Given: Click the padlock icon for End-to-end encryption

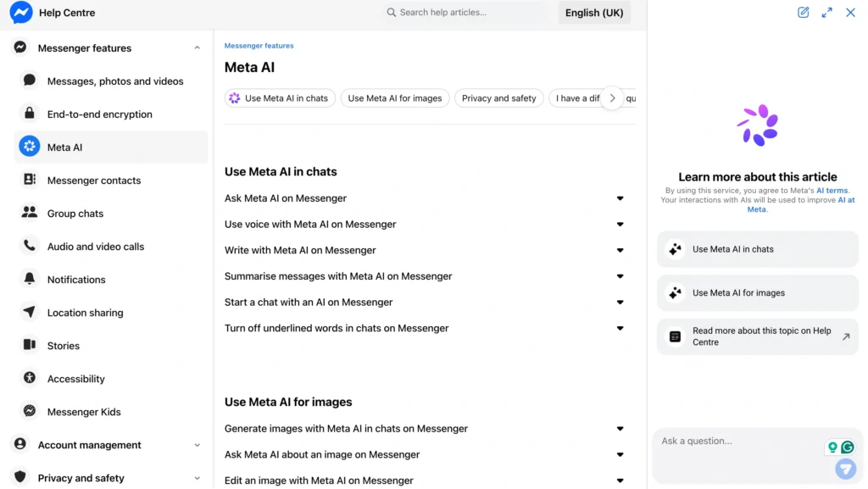Looking at the screenshot, I should (30, 114).
